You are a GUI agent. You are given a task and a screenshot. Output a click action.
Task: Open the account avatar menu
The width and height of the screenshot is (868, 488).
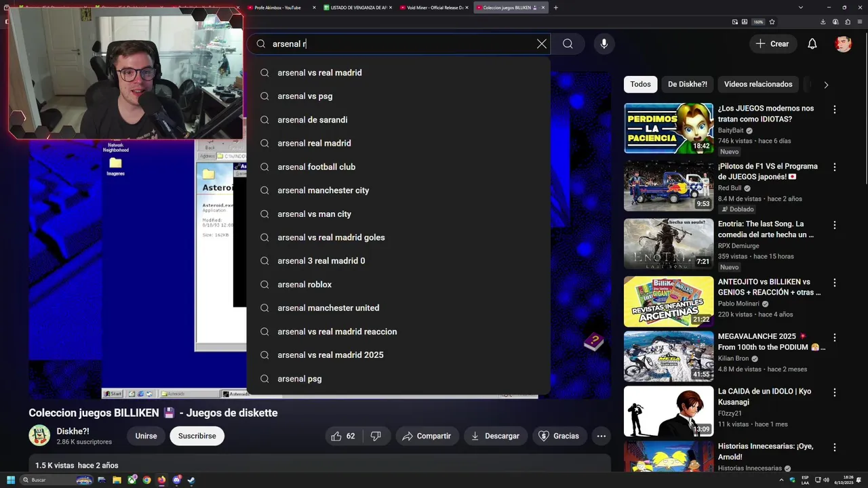[x=843, y=44]
